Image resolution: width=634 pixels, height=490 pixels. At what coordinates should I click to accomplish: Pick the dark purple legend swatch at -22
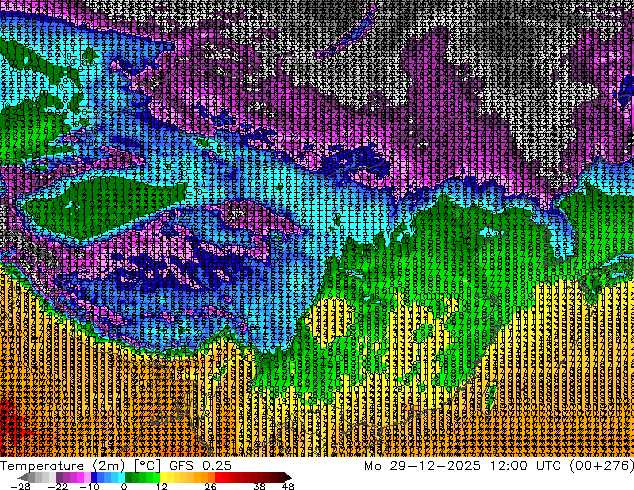(59, 477)
